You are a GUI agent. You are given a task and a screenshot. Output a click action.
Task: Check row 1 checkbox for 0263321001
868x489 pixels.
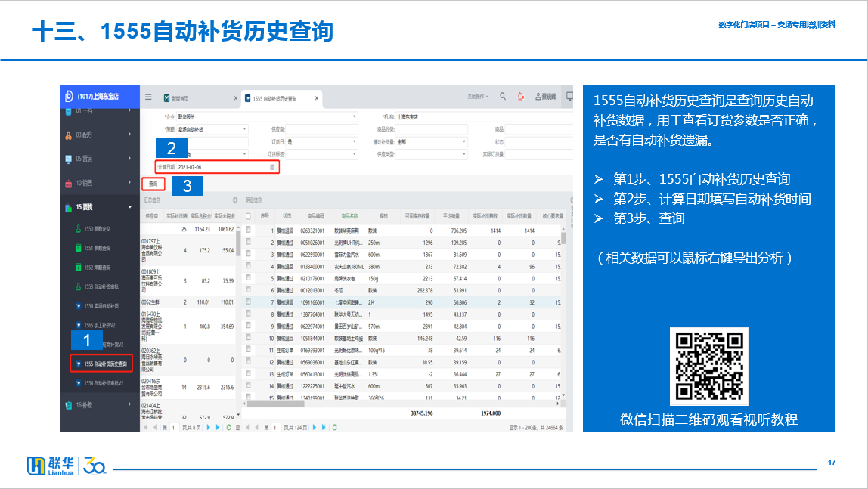click(x=249, y=229)
